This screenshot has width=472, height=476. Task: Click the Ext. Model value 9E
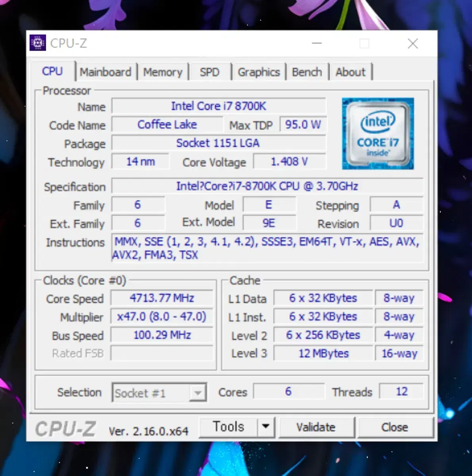click(269, 223)
